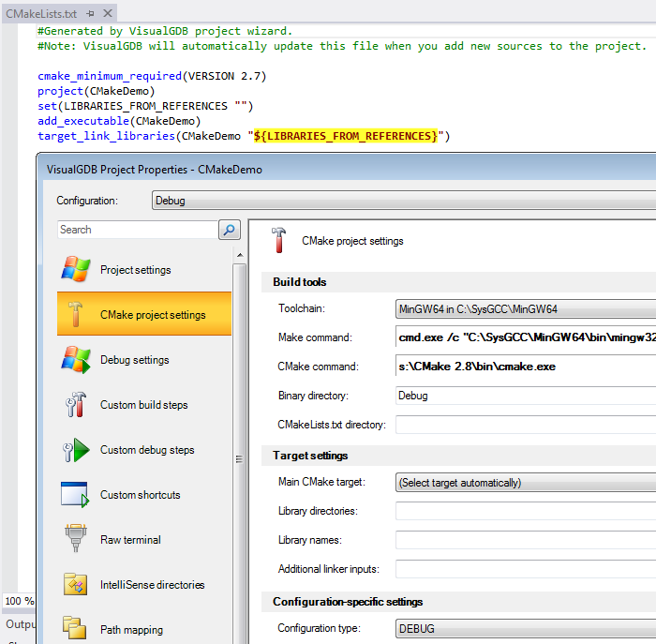Click the Output panel tab
This screenshot has width=656, height=644.
click(x=20, y=624)
